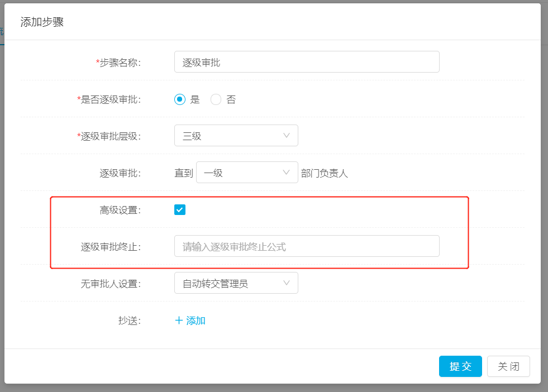The width and height of the screenshot is (548, 392).
Task: Click the 是 label text
Action: tap(195, 99)
